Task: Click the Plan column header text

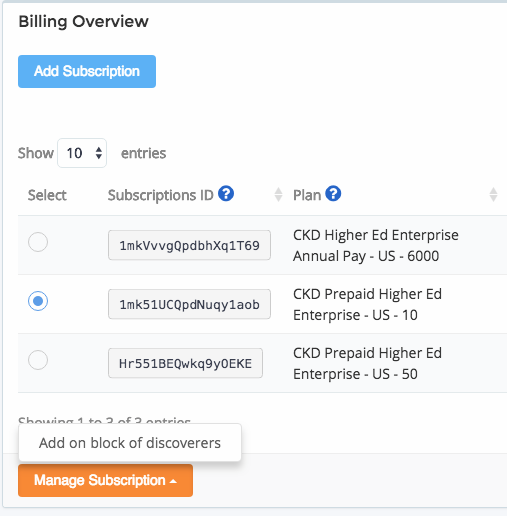Action: click(x=307, y=195)
